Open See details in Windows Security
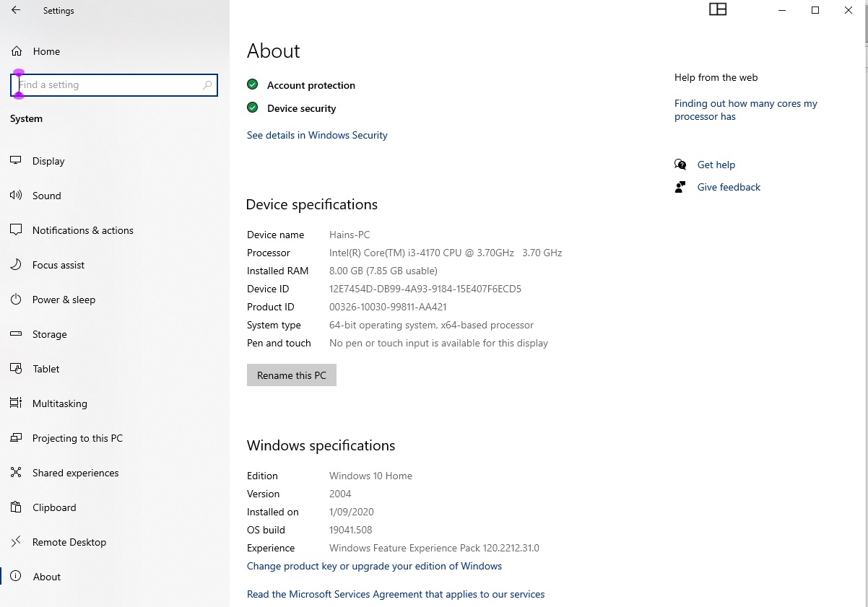This screenshot has width=868, height=607. [x=317, y=135]
